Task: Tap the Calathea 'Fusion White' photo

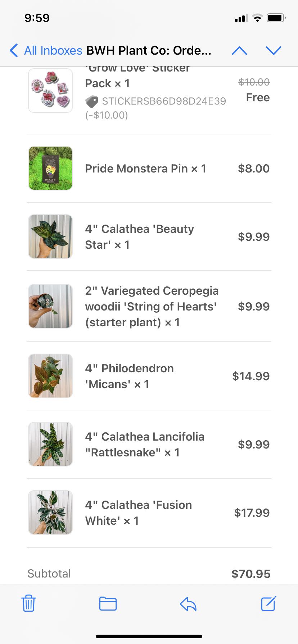Action: (x=50, y=512)
